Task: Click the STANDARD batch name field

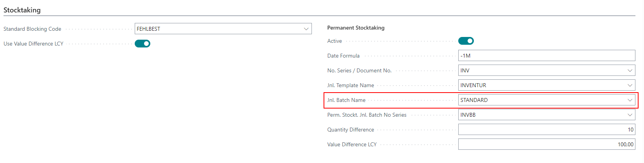Action: [474, 100]
